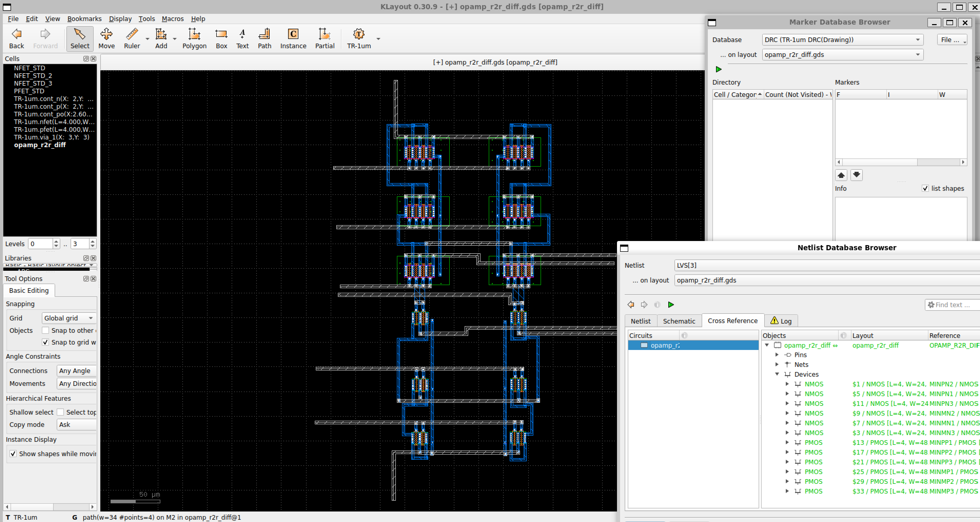Run the green play button in Netlist Browser
980x522 pixels.
(671, 305)
